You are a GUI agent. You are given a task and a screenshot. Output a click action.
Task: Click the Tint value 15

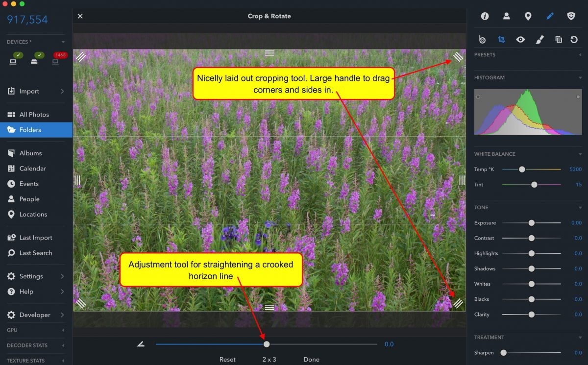coord(579,185)
